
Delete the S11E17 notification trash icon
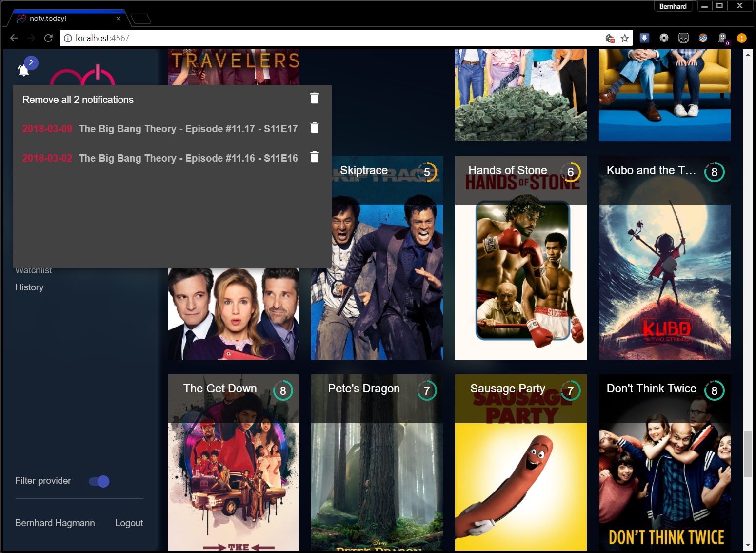click(x=315, y=128)
